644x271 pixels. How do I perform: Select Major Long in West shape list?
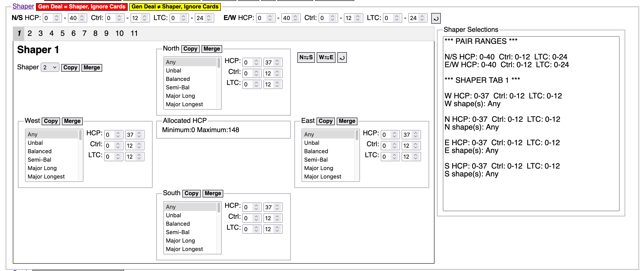point(42,168)
